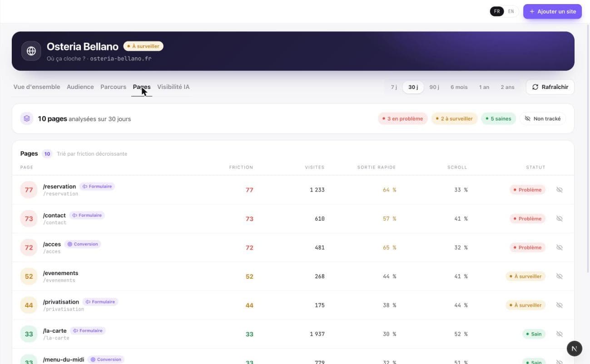Open the /acces page row

coord(293,247)
